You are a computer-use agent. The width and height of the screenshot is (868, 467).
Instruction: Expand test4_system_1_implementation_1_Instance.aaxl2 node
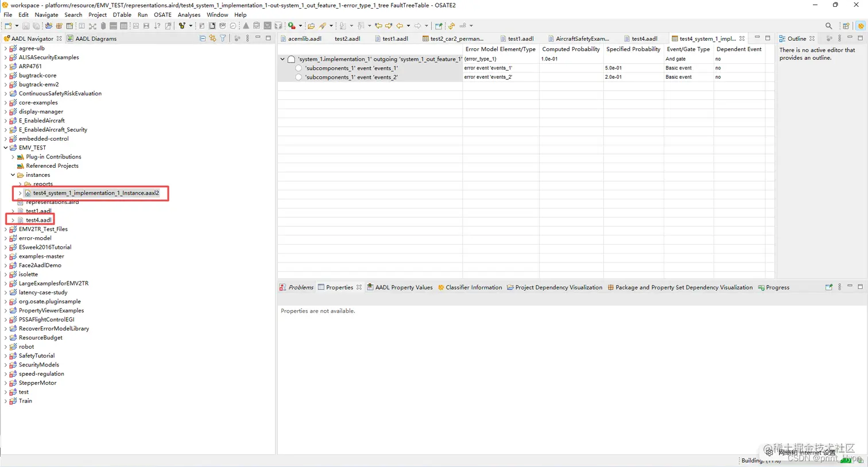[20, 193]
